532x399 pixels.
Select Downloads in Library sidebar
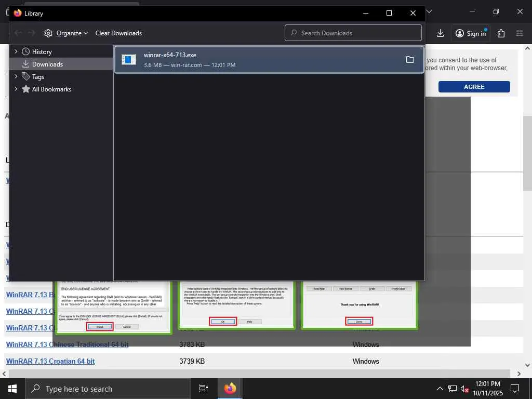(47, 64)
